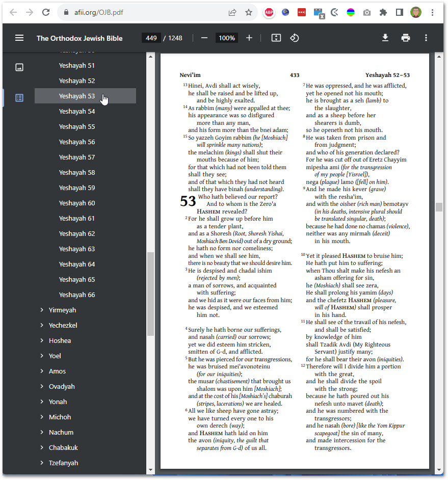Screen dimensions: 448x480
Task: Click the browser Back arrow
Action: pos(13,12)
